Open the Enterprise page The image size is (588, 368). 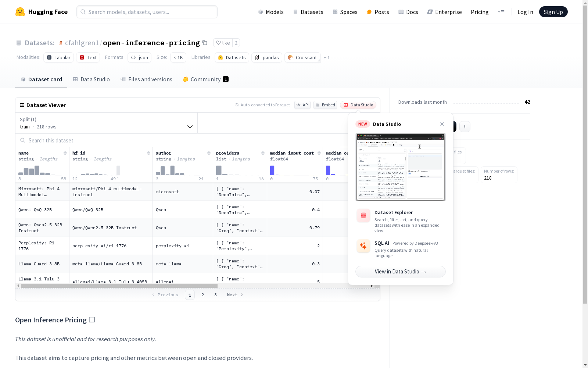pos(444,12)
